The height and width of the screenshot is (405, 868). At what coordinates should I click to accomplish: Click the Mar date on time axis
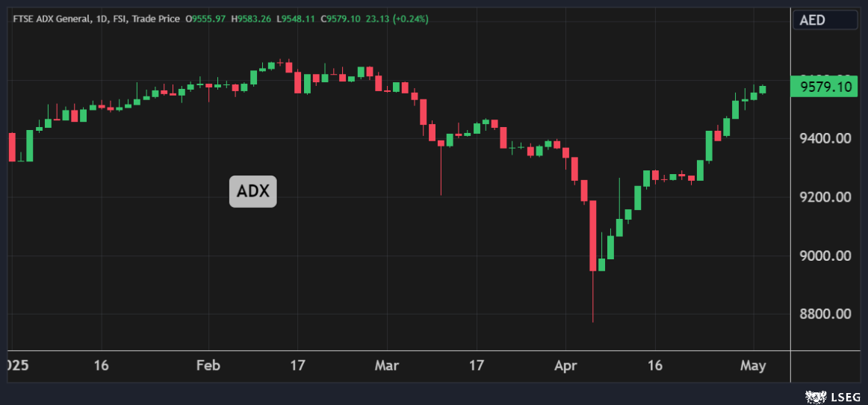click(387, 365)
